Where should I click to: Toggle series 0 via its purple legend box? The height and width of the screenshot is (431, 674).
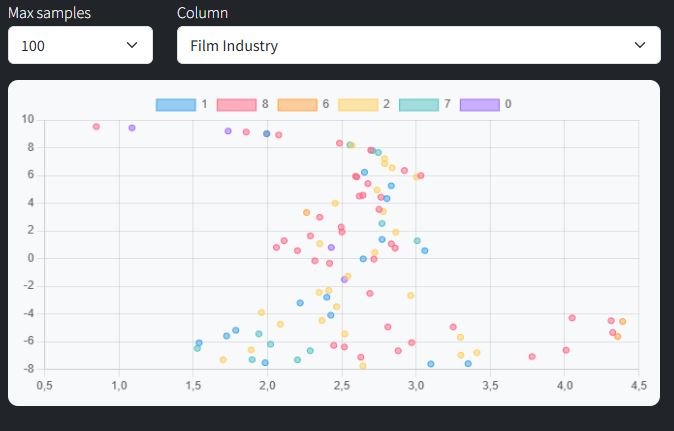tap(479, 104)
